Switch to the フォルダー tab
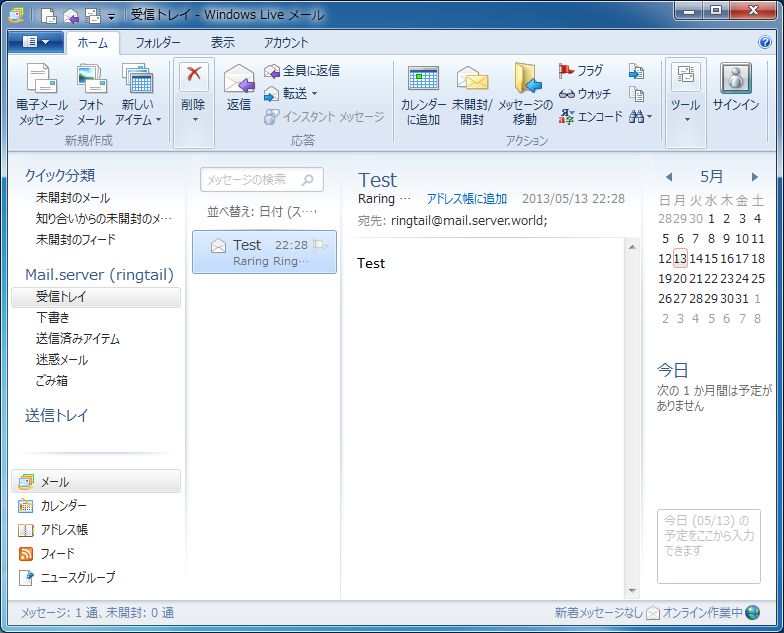The height and width of the screenshot is (633, 784). 158,43
